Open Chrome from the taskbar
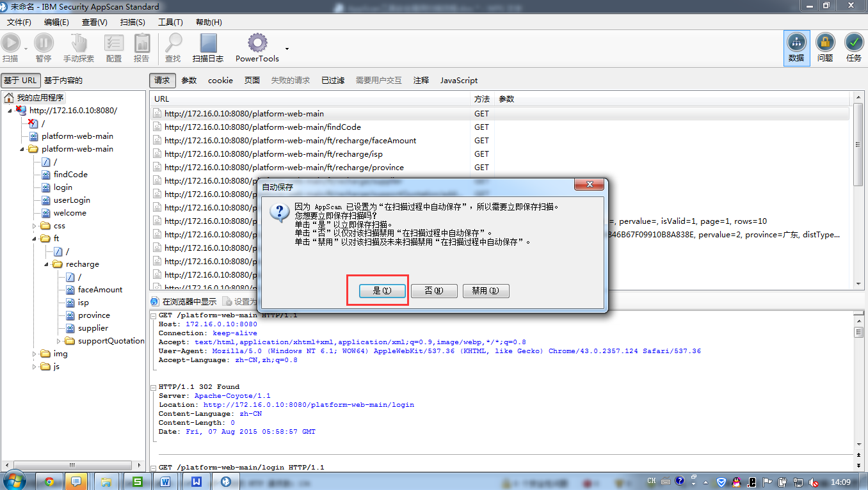Screen dimensions: 868x490 click(x=49, y=481)
